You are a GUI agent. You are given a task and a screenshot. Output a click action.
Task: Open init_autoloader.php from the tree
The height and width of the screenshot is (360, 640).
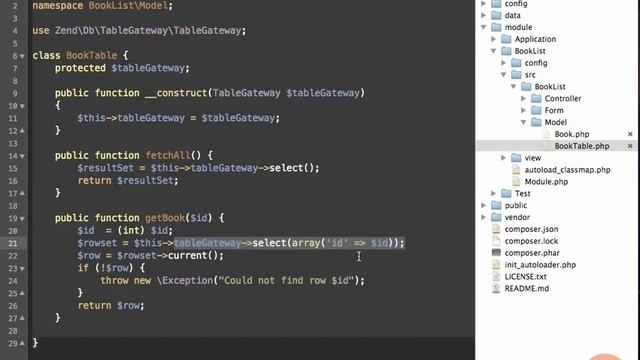540,264
